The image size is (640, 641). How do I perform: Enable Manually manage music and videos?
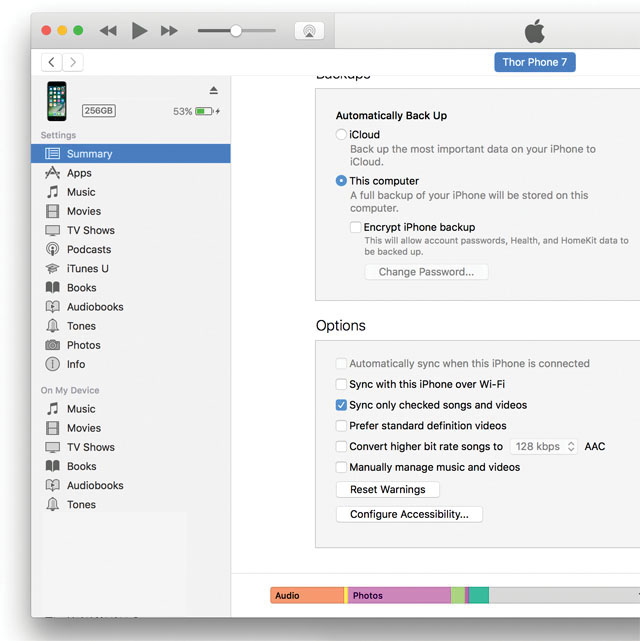click(341, 467)
